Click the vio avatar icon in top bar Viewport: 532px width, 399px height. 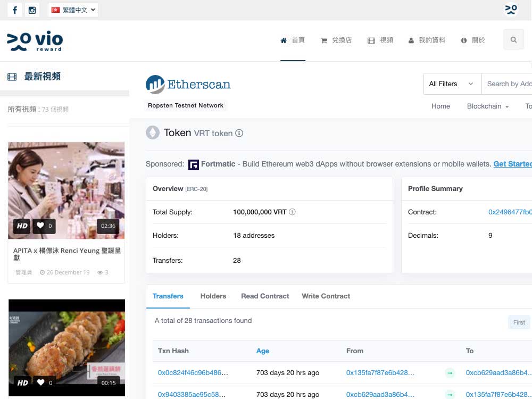click(511, 9)
